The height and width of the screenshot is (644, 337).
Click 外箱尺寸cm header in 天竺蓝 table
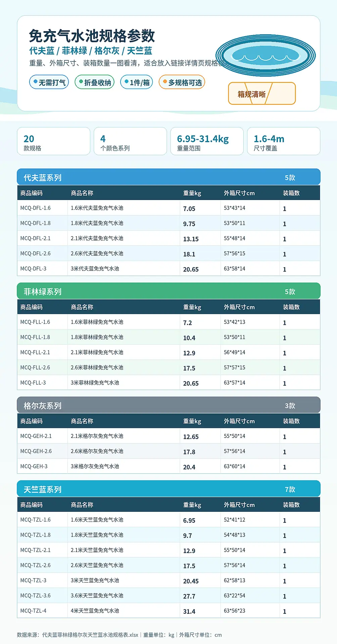tap(239, 505)
